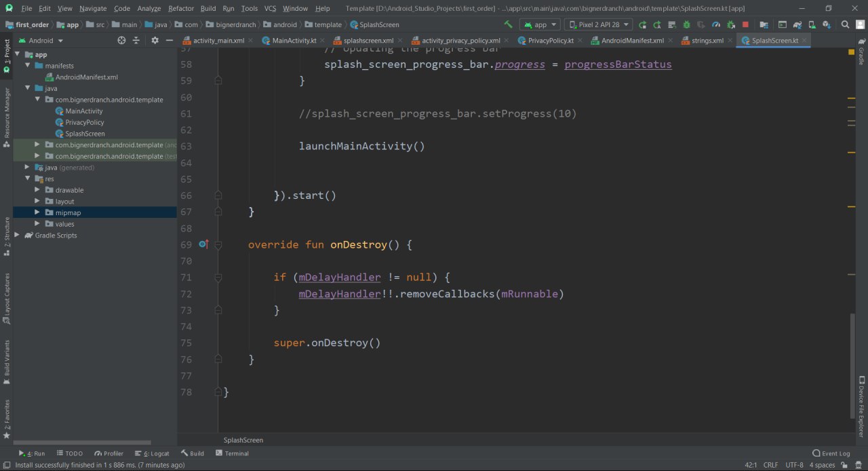Click the UTF-8 encoding in status bar
868x471 pixels.
[x=794, y=465]
